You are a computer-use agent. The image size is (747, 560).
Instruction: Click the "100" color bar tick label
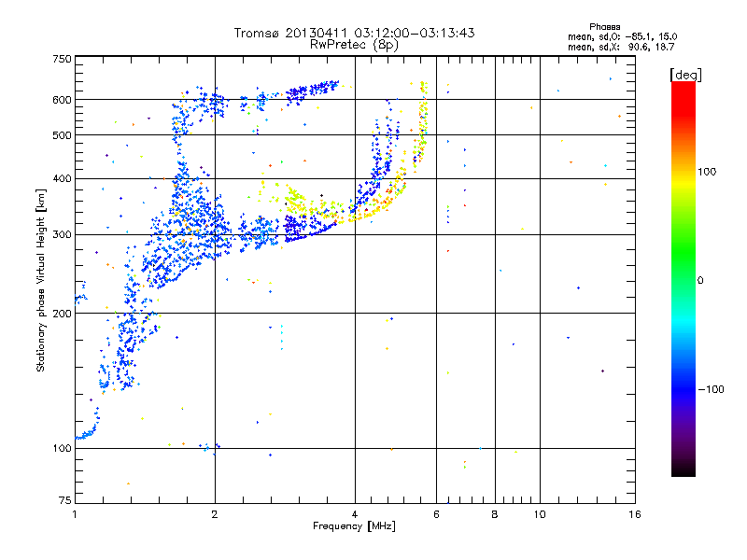[707, 172]
